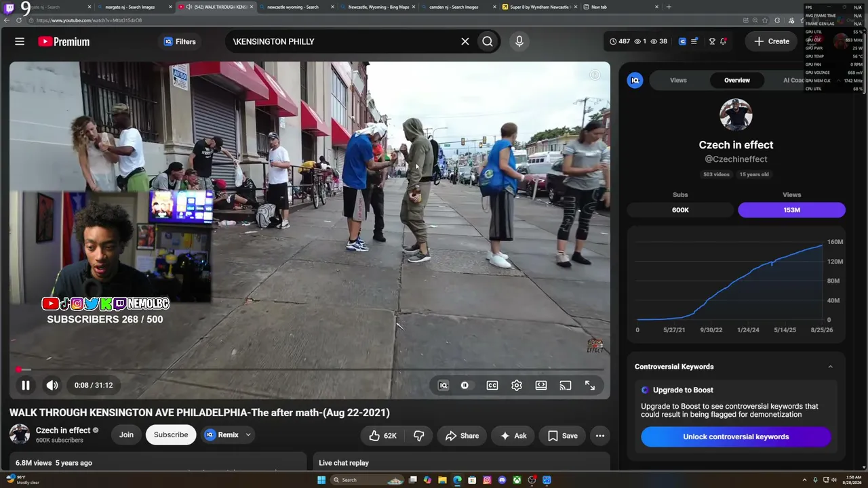Viewport: 868px width, 488px height.
Task: Mute the video volume
Action: pyautogui.click(x=52, y=385)
